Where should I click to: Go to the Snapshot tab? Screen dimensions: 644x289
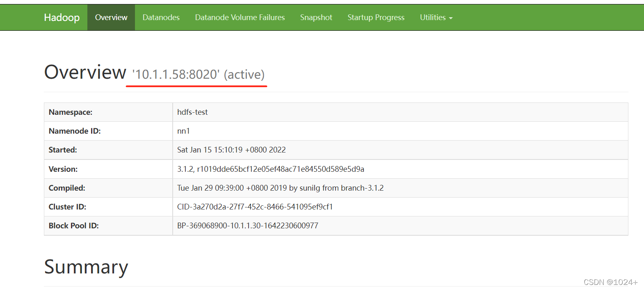click(x=316, y=18)
